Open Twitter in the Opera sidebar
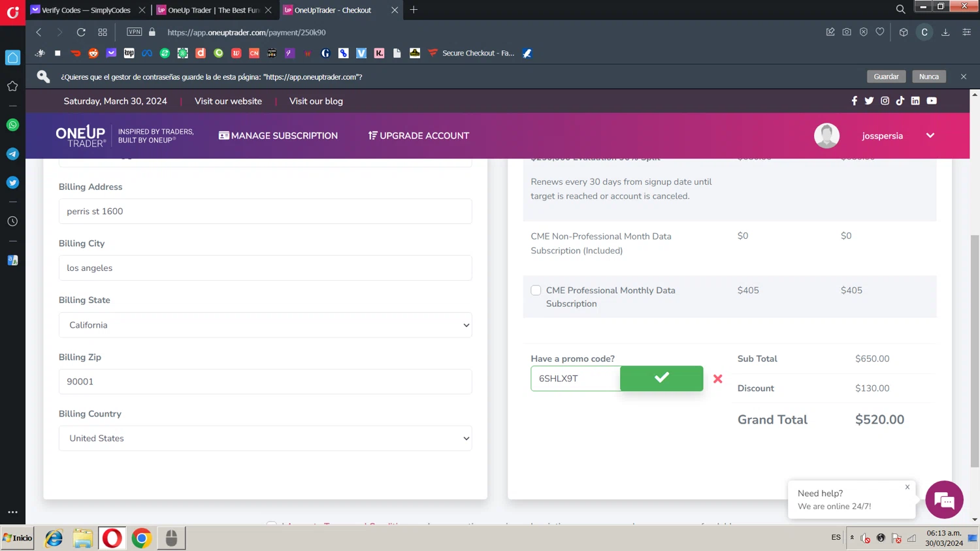The width and height of the screenshot is (980, 551). tap(12, 183)
